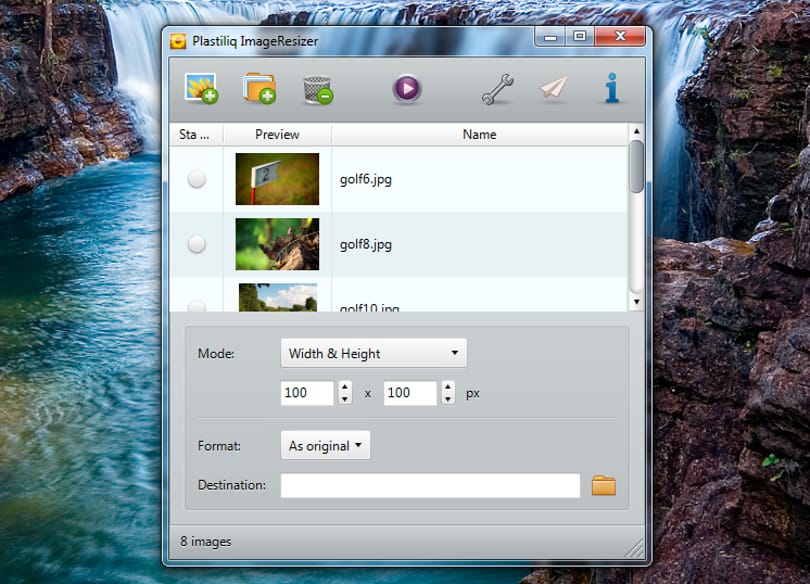Open settings via the wrench icon
Image resolution: width=810 pixels, height=584 pixels.
tap(497, 89)
